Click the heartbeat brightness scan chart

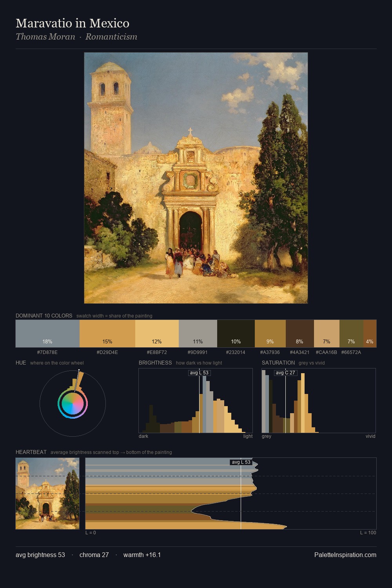point(231,494)
